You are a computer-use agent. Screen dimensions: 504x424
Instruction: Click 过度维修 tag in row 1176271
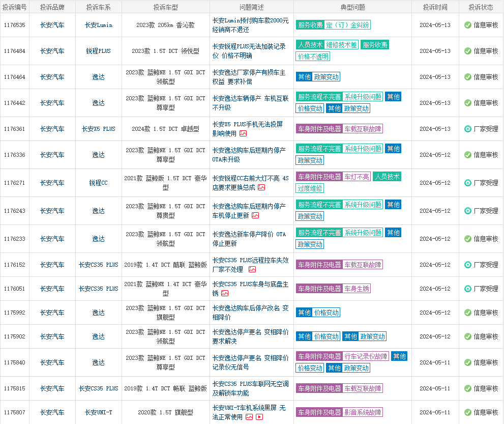pos(310,188)
